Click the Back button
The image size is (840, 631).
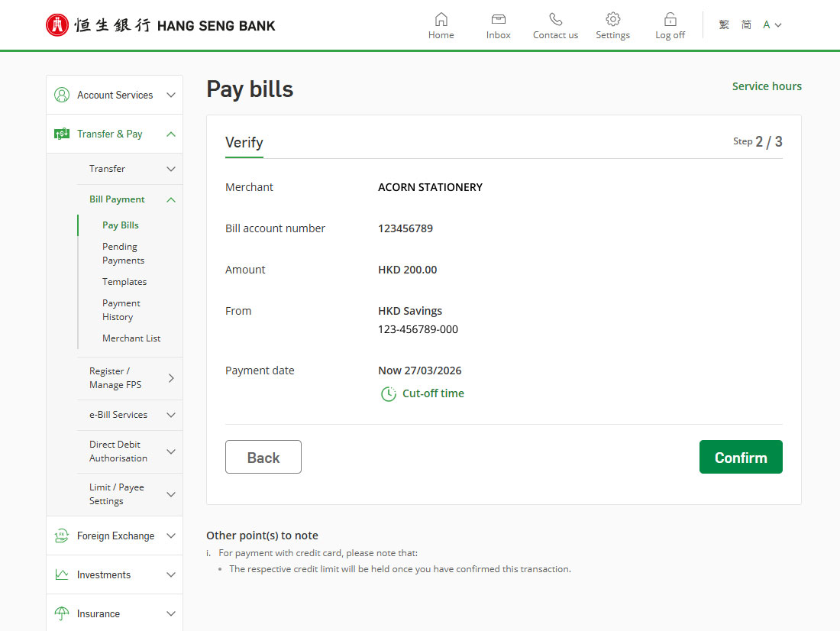tap(263, 457)
